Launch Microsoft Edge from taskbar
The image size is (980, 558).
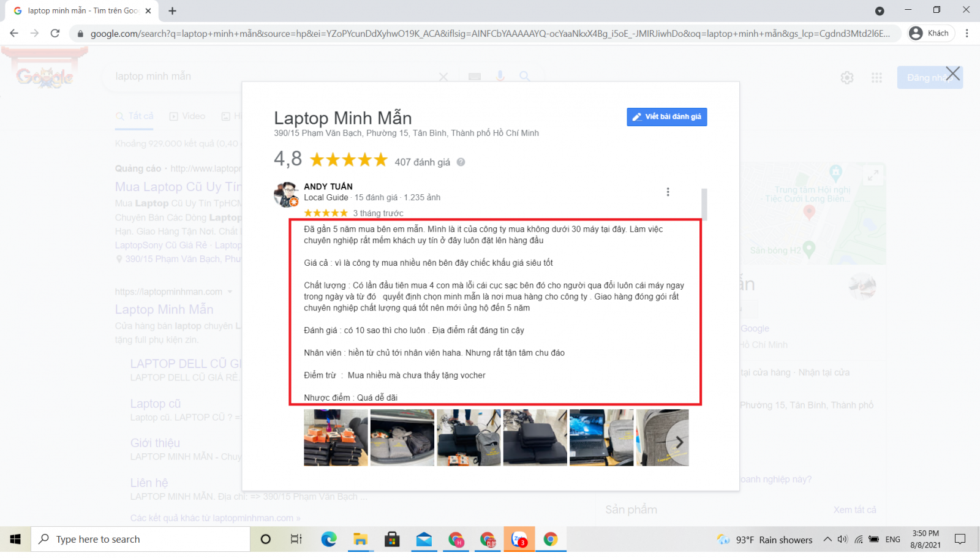click(329, 539)
